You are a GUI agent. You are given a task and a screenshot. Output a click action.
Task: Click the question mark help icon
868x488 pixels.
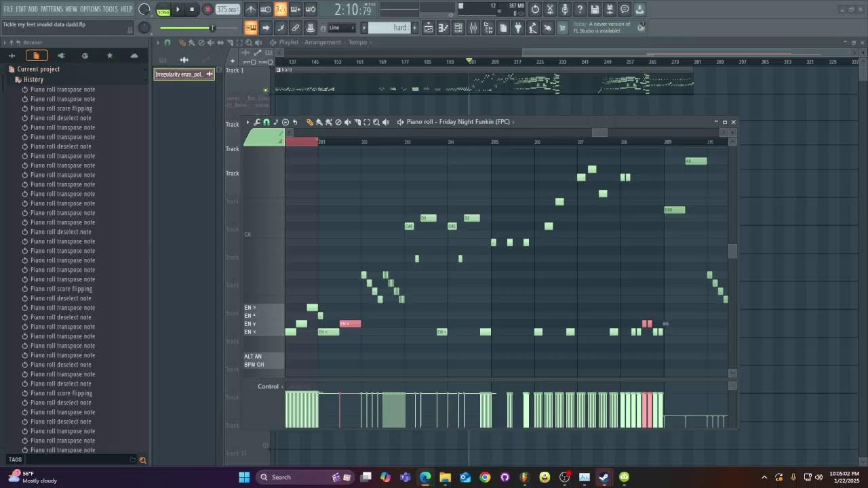(x=580, y=9)
